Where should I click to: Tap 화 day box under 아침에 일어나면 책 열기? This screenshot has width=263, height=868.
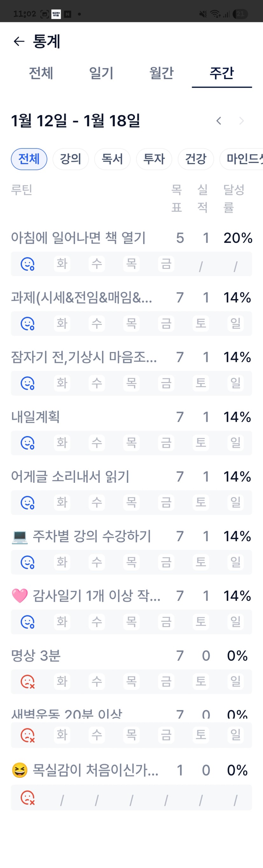tap(62, 264)
